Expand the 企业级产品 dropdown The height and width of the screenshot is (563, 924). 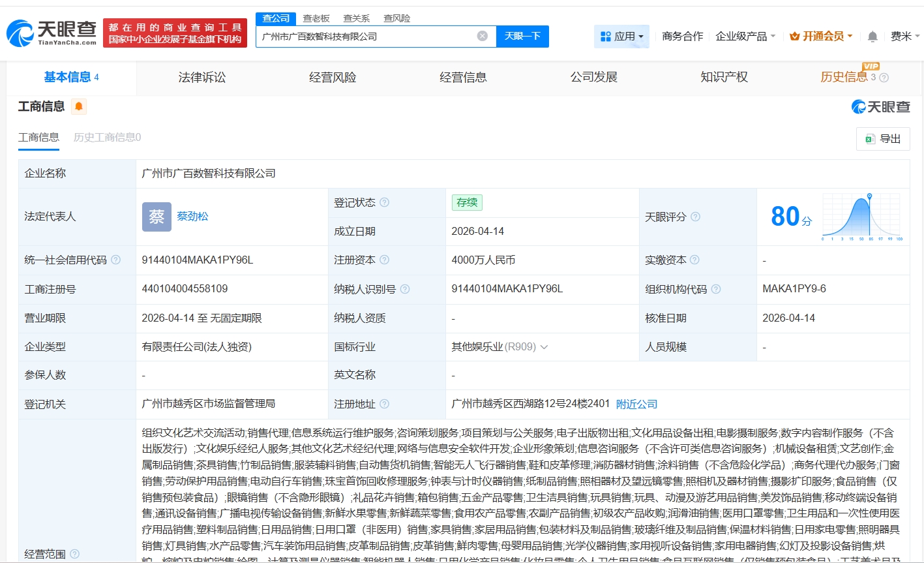click(745, 37)
